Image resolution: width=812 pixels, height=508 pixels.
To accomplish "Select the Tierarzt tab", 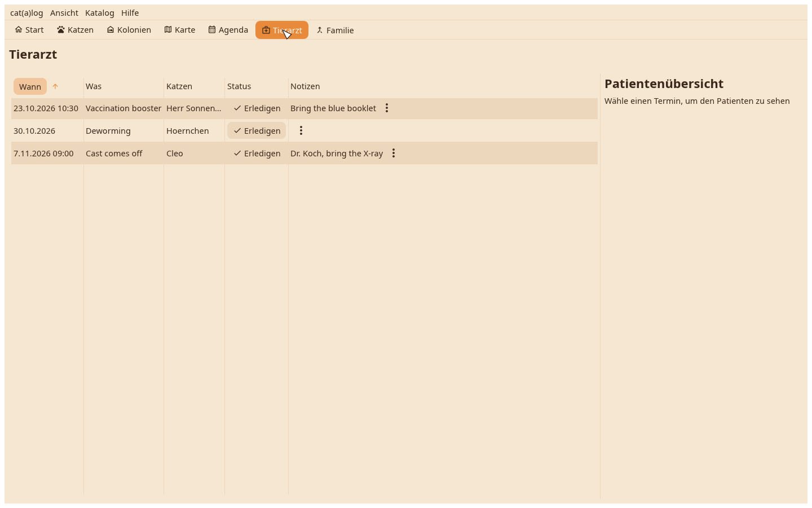I will [282, 30].
